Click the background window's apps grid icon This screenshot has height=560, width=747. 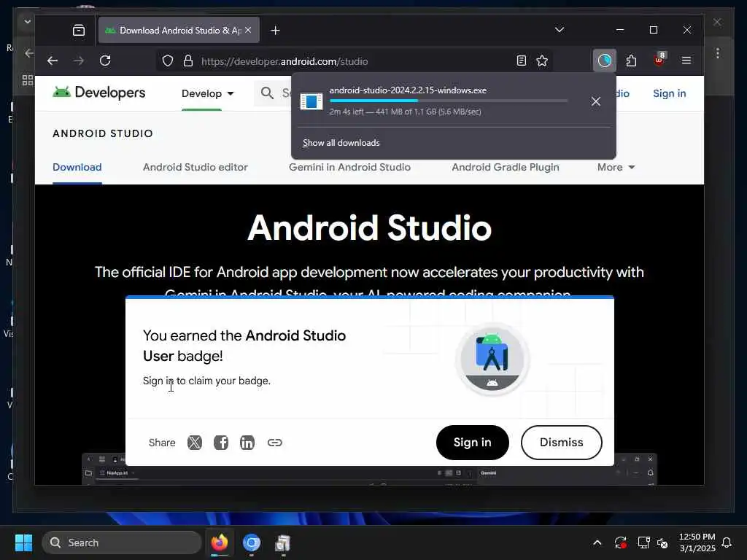[x=28, y=80]
